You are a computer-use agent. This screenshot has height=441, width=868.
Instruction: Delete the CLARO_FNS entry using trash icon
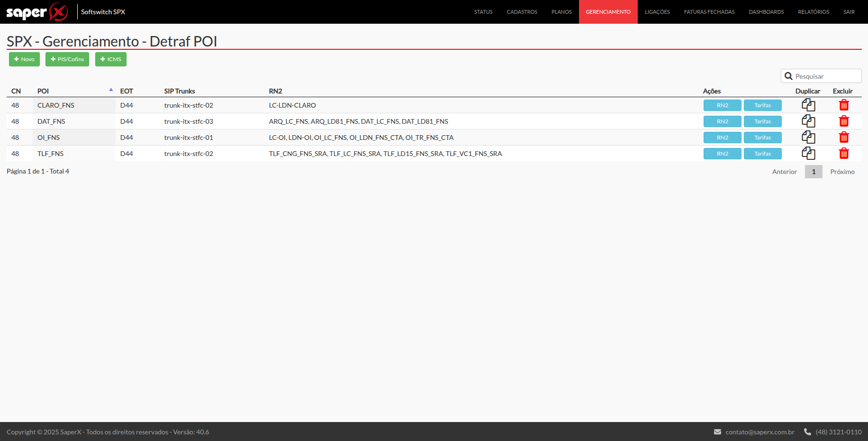point(843,105)
